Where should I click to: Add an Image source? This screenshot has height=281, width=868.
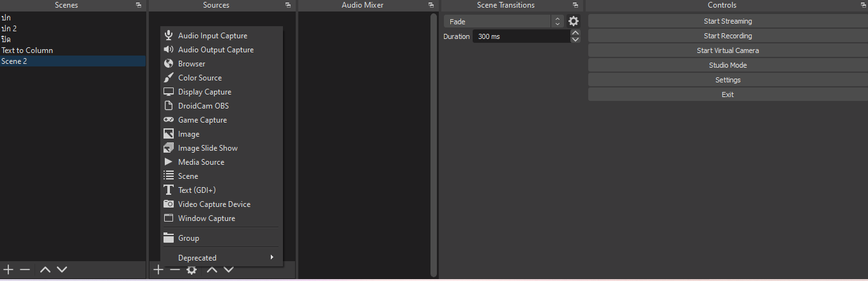tap(221, 134)
